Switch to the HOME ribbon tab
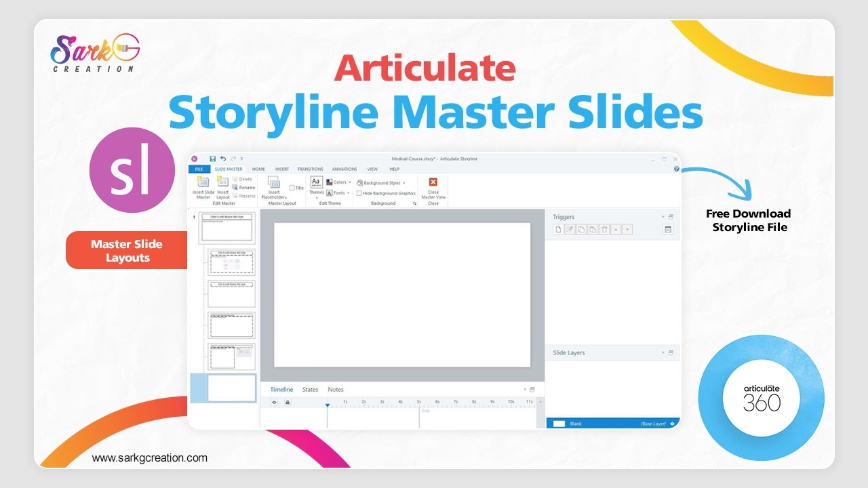868x488 pixels. [x=258, y=169]
